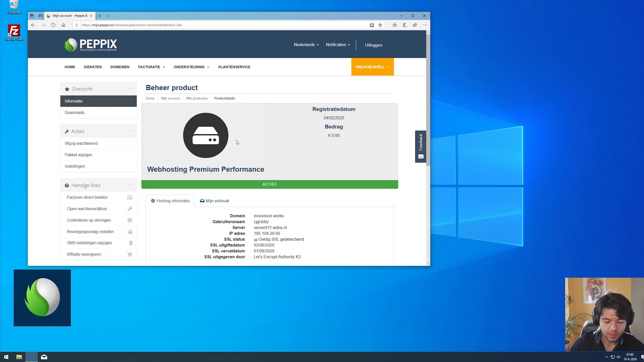Open the Notificaties dropdown
This screenshot has width=644, height=362.
point(338,45)
